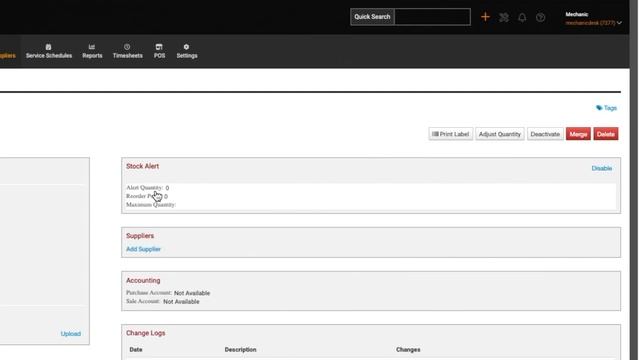640x360 pixels.
Task: Click the Tags tag icon
Action: coord(599,108)
